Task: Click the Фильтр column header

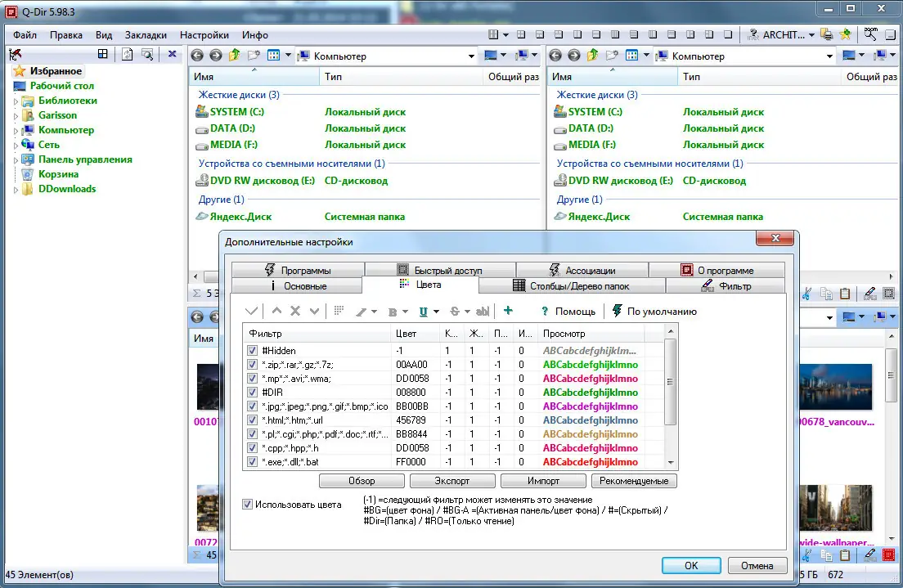Action: coord(317,333)
